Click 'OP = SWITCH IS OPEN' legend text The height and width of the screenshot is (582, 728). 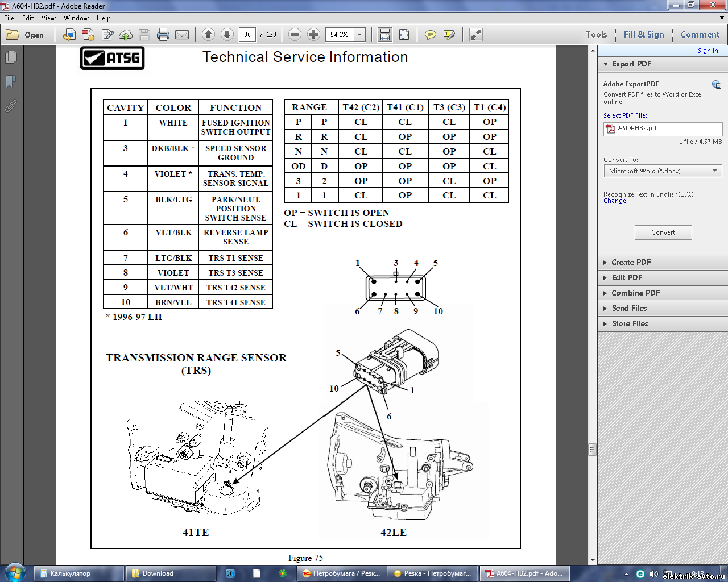[337, 213]
